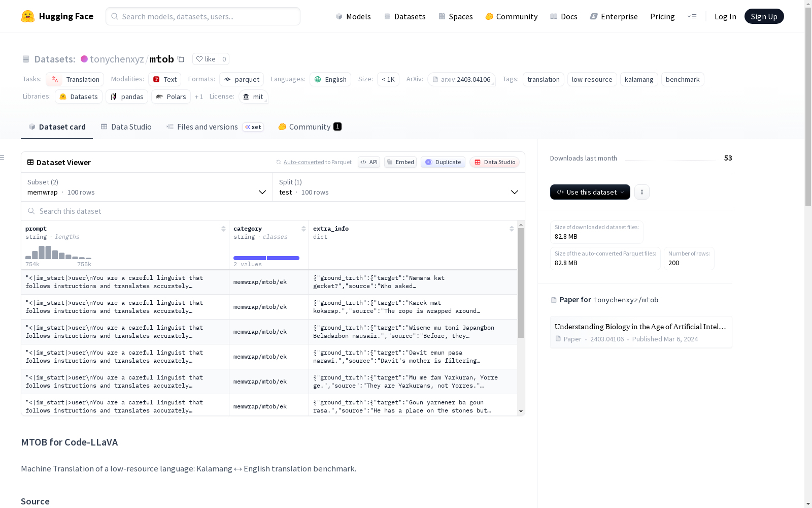
Task: Click the kalamang tag
Action: (639, 79)
